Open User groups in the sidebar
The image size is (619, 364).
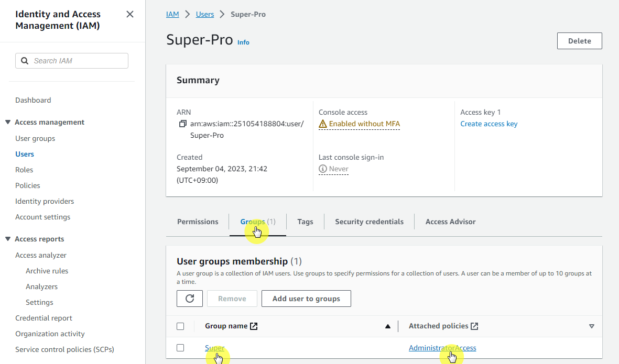pos(35,138)
